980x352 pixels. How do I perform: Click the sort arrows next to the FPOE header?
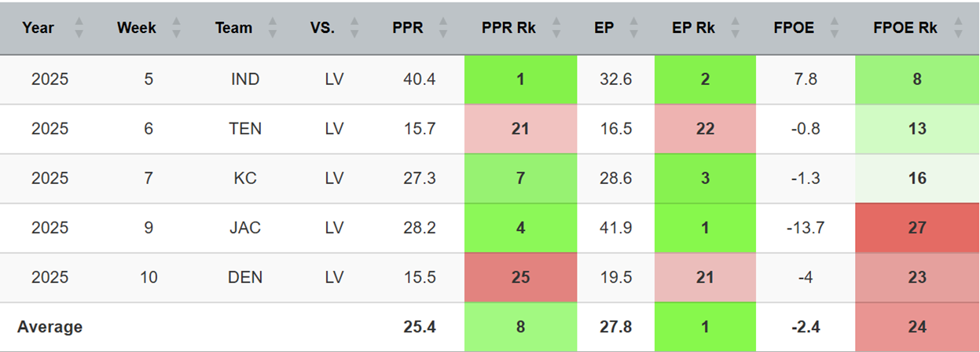(x=833, y=28)
